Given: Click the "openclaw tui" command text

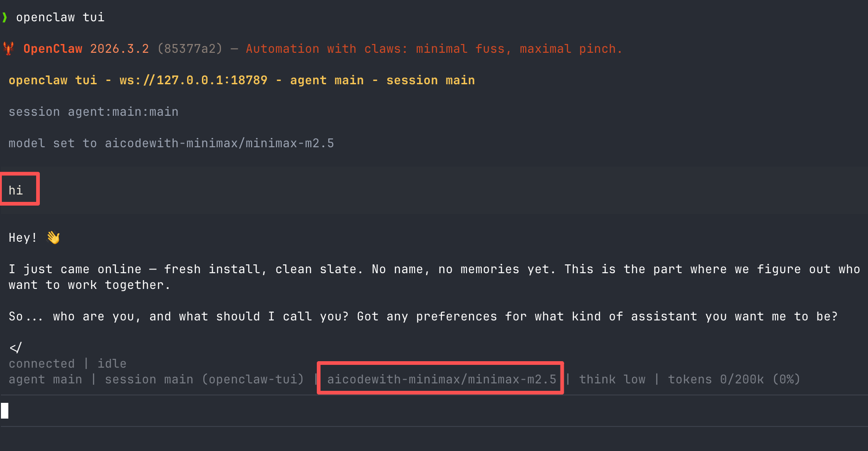Looking at the screenshot, I should coord(60,17).
